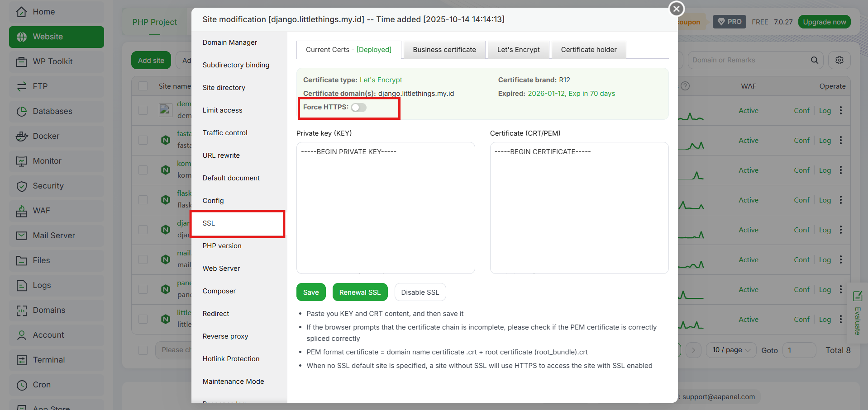The image size is (868, 410).
Task: Click the PRO diamond badge
Action: [730, 22]
